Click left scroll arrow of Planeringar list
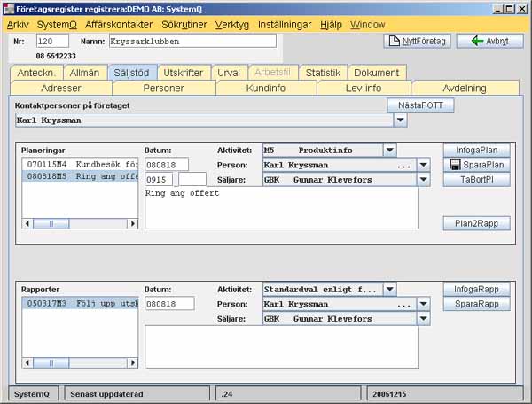The height and width of the screenshot is (404, 532). click(27, 223)
